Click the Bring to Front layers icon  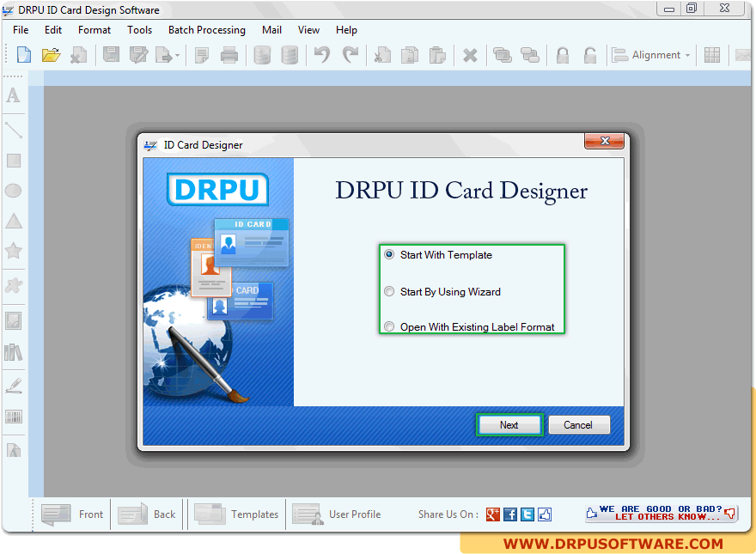[503, 55]
